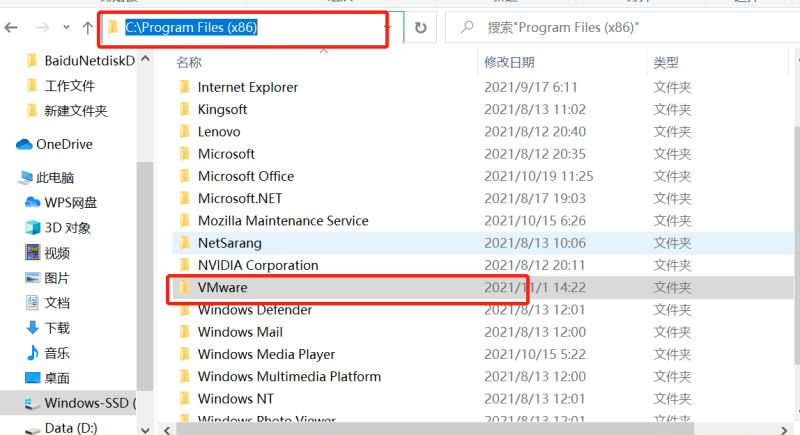800x435 pixels.
Task: Select the NetSarang folder
Action: [230, 243]
